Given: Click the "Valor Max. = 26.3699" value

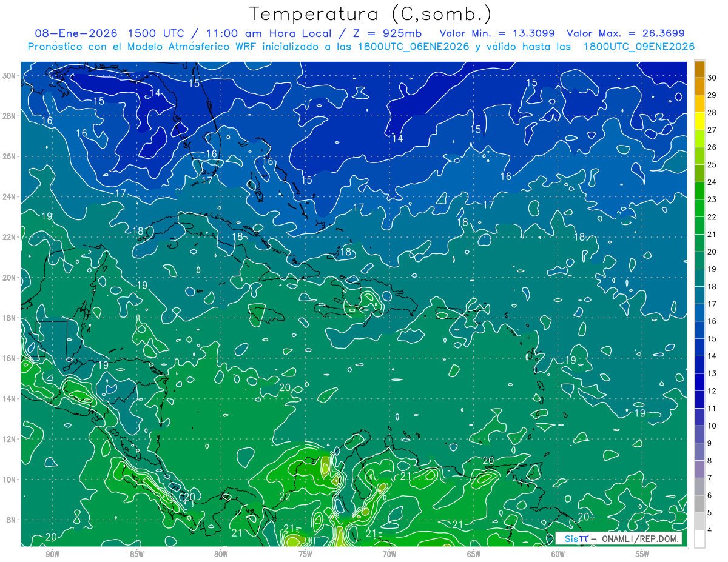Looking at the screenshot, I should pos(625,33).
